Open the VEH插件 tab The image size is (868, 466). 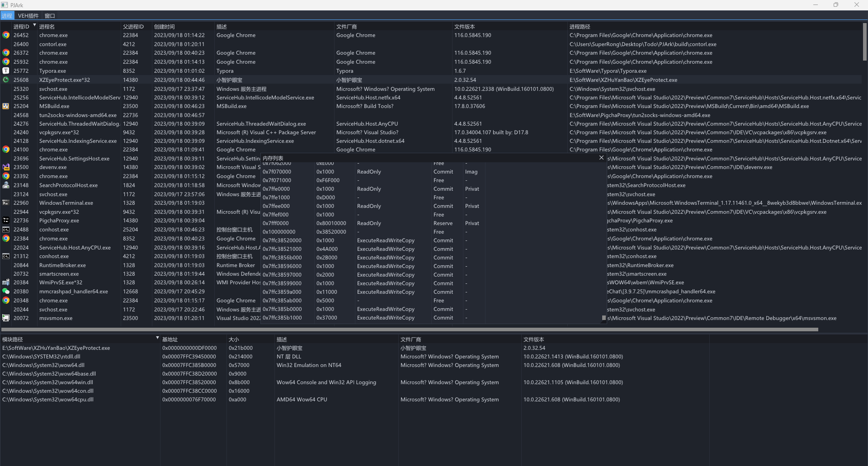(x=28, y=15)
